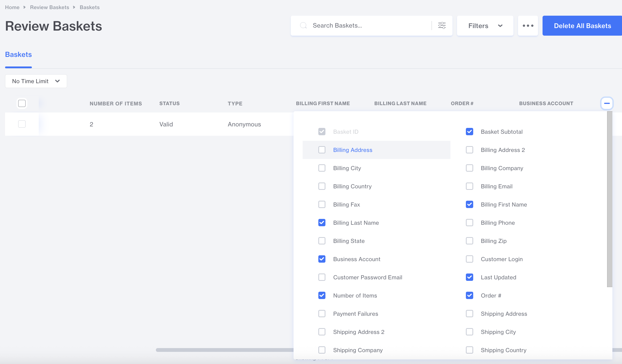Open advanced search sliders icon
This screenshot has width=622, height=364.
click(442, 26)
